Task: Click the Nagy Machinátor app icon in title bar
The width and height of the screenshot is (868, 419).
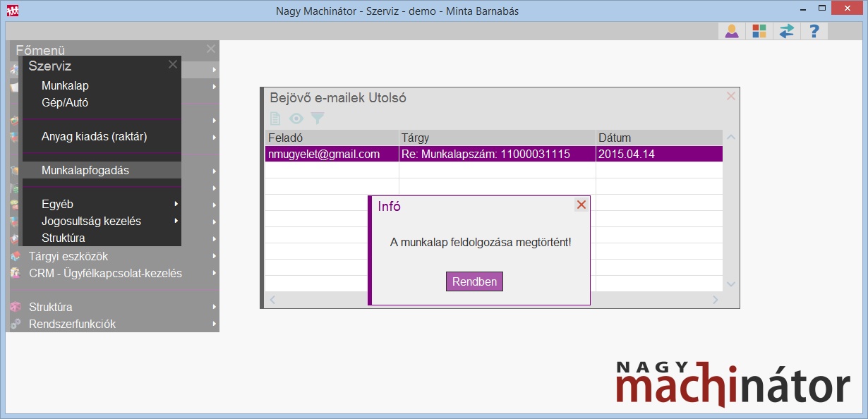Action: (12, 11)
